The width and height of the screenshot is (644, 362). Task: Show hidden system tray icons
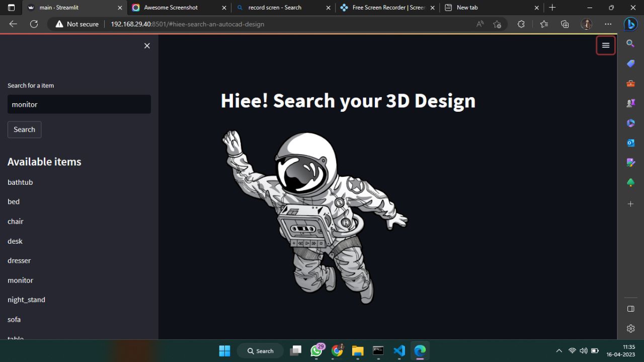[558, 350]
